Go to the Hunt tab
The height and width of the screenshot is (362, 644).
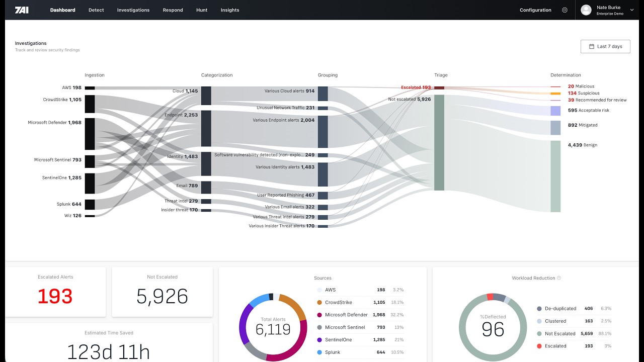pos(202,10)
